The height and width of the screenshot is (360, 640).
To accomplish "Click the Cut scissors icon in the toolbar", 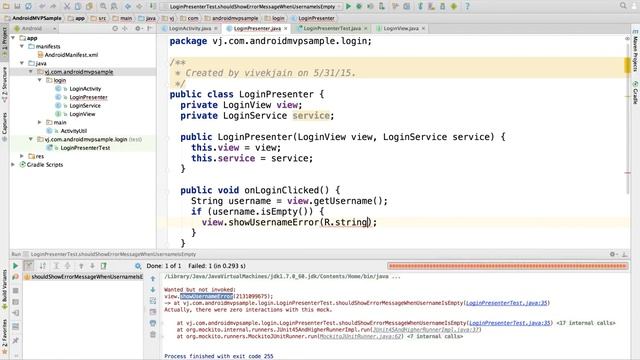I will tap(67, 6).
